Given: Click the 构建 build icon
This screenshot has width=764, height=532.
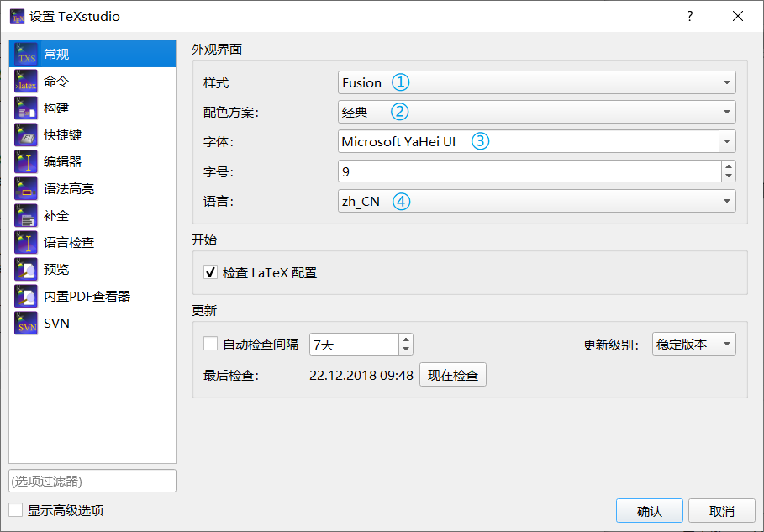Looking at the screenshot, I should click(x=26, y=108).
